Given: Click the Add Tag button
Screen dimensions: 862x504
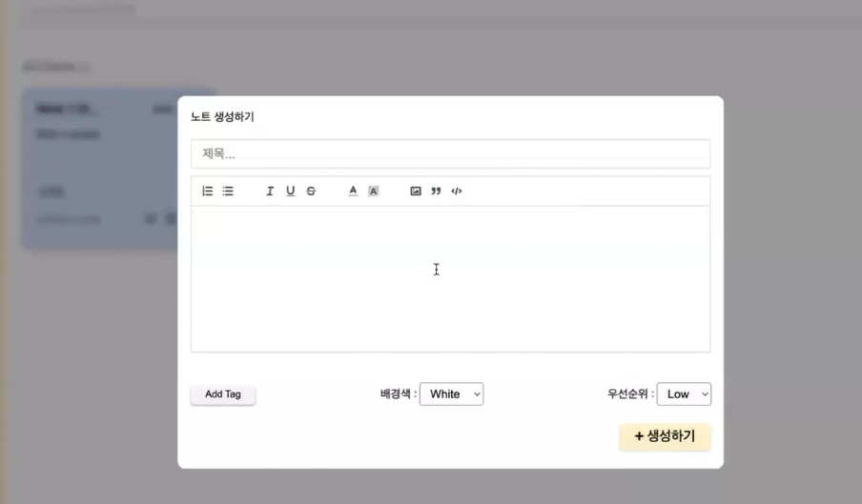Looking at the screenshot, I should 223,394.
